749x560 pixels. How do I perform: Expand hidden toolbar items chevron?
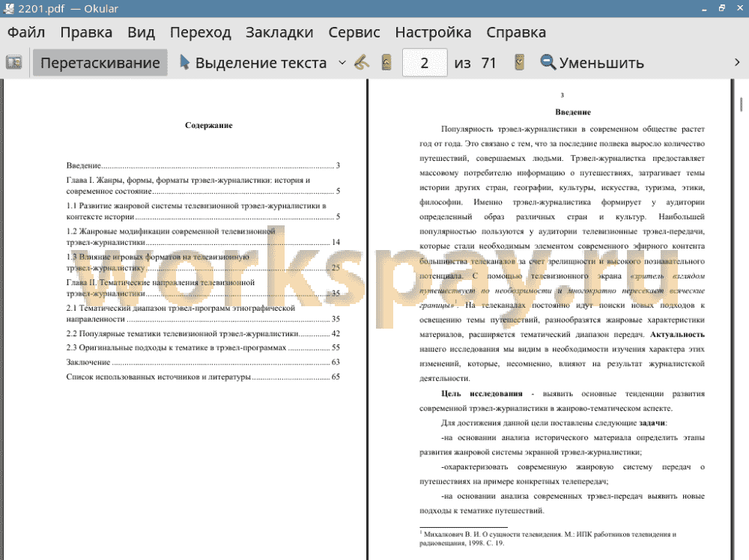coord(737,63)
